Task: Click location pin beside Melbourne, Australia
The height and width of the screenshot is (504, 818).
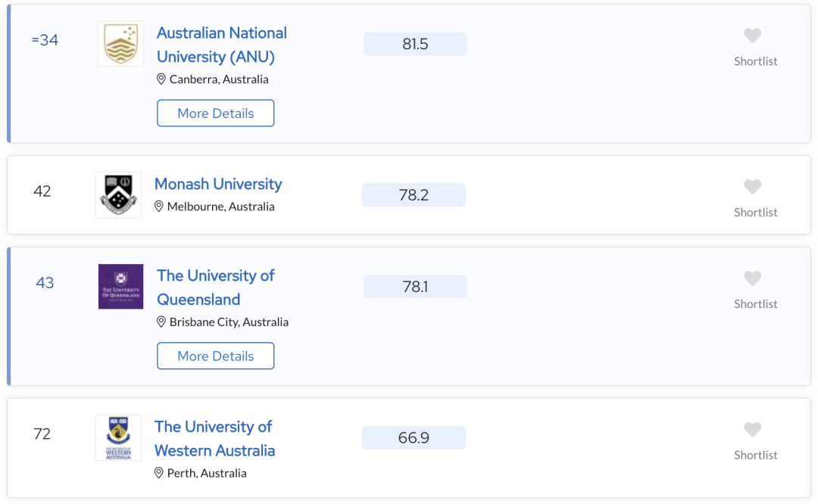Action: click(x=159, y=206)
